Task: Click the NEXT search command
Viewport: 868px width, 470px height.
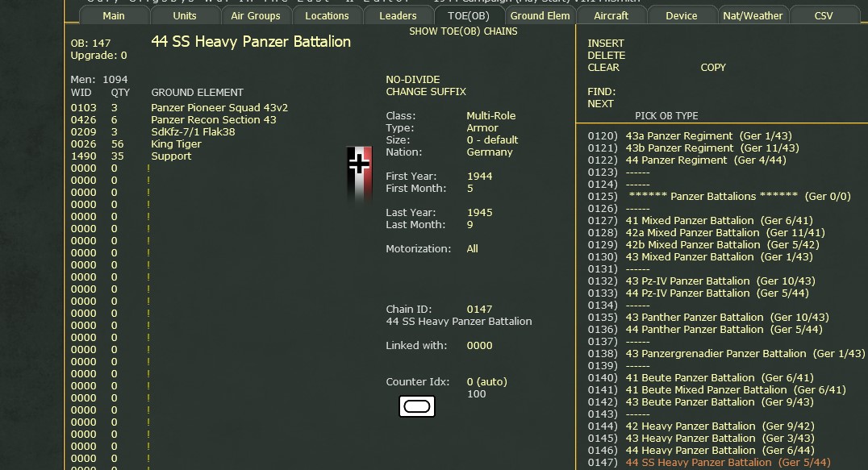Action: 600,104
